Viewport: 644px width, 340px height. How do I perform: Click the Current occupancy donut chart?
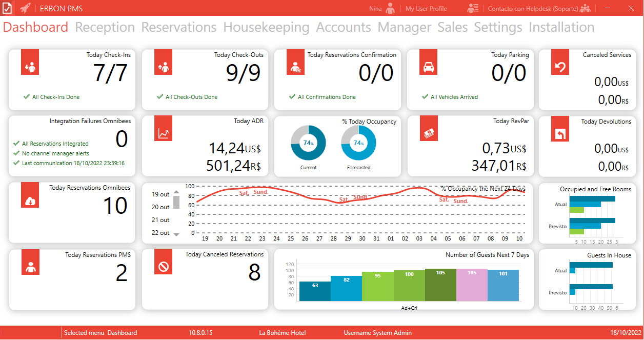point(308,143)
